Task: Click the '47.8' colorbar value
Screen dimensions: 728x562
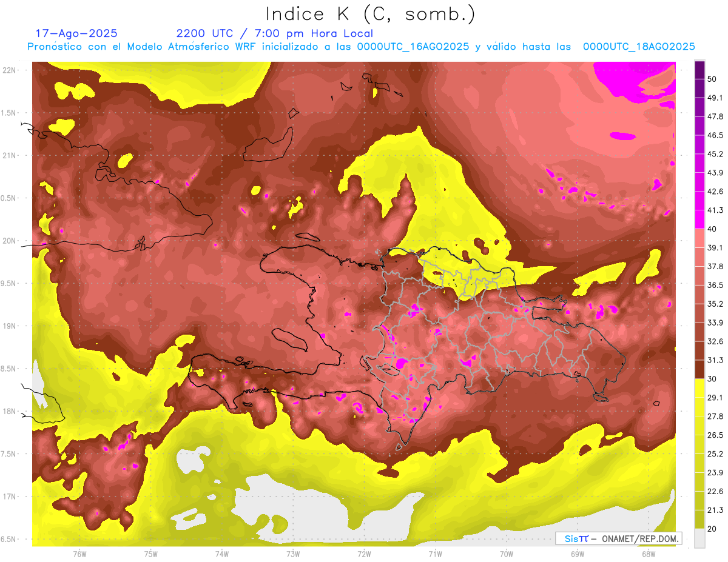Action: (x=716, y=116)
